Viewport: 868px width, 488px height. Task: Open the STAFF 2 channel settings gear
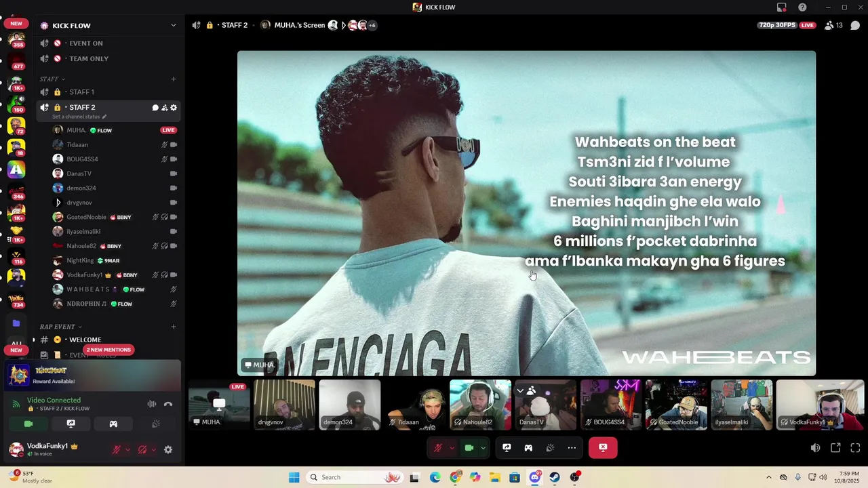(174, 108)
